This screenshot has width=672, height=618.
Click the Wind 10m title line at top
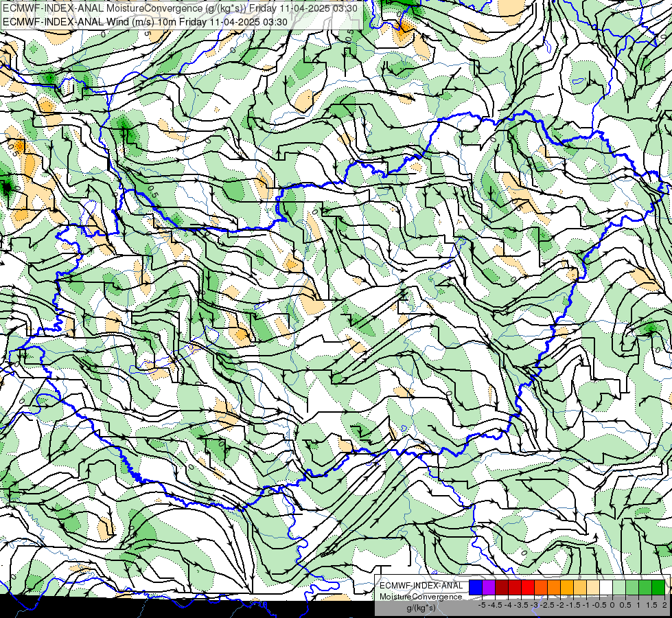coord(145,22)
